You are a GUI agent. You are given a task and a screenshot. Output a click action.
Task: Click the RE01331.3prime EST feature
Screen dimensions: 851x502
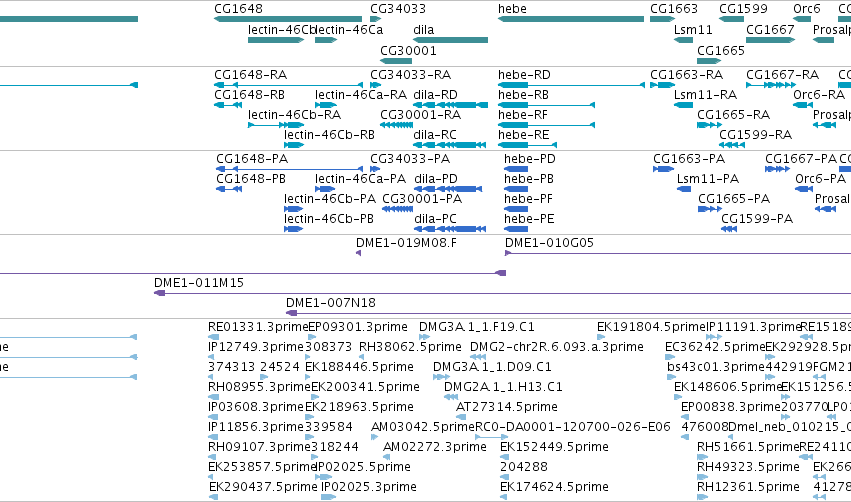tap(213, 337)
